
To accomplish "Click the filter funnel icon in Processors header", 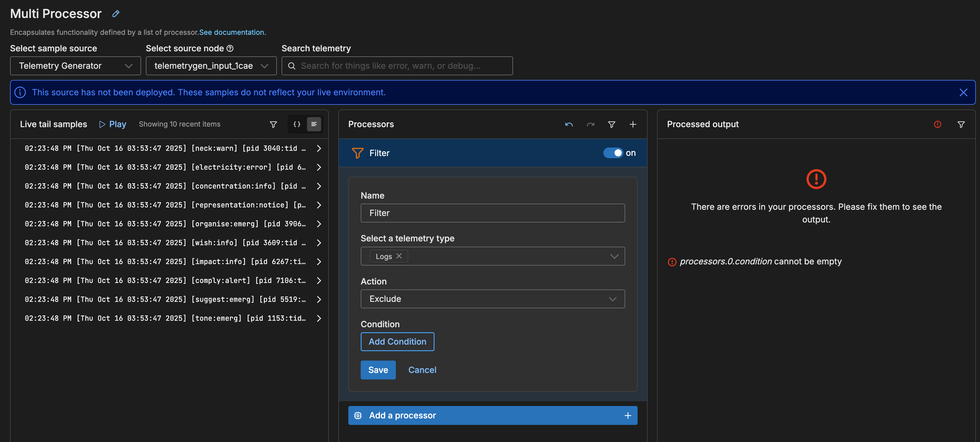I will [x=611, y=125].
